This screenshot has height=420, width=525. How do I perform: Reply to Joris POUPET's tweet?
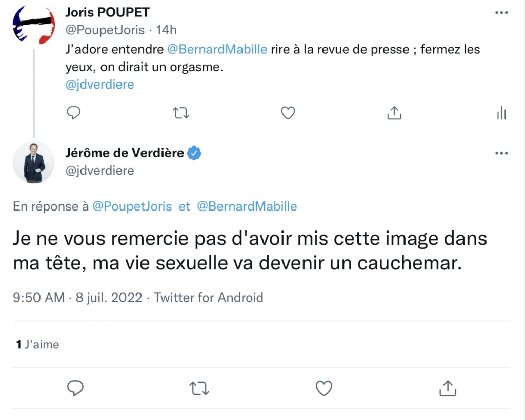[x=73, y=113]
